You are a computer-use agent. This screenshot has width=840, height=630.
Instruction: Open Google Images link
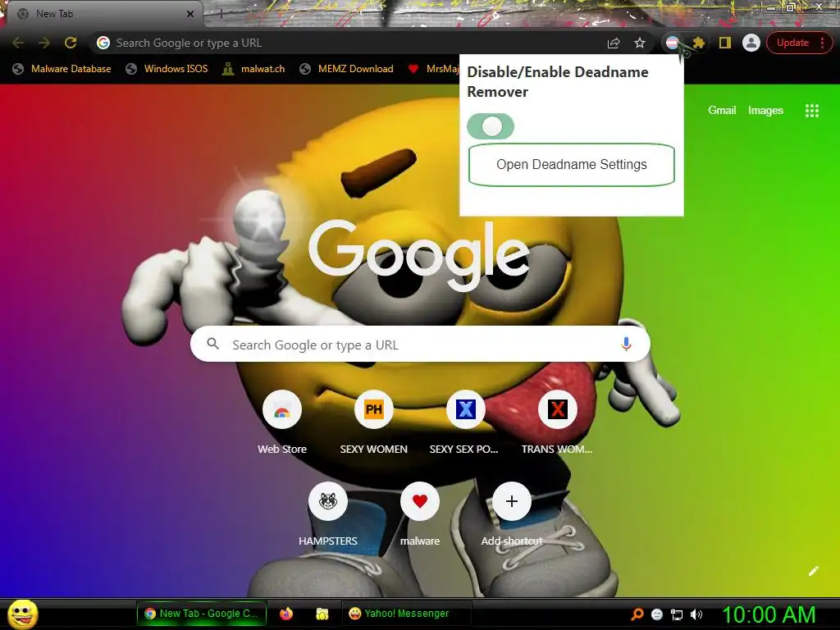[765, 111]
